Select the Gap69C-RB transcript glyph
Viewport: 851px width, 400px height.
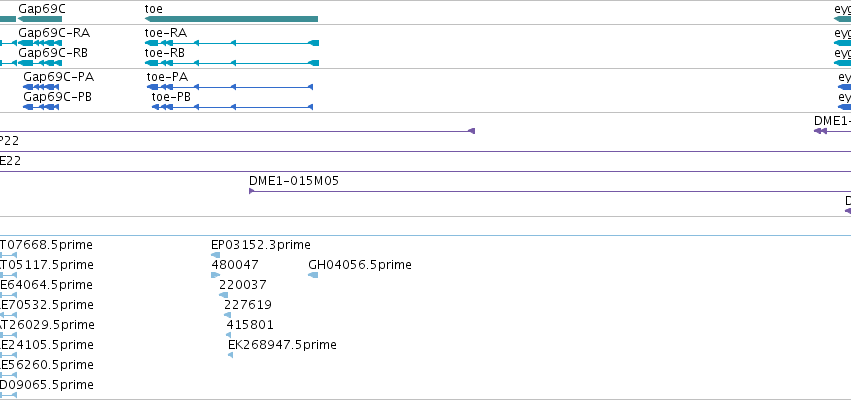pos(40,63)
